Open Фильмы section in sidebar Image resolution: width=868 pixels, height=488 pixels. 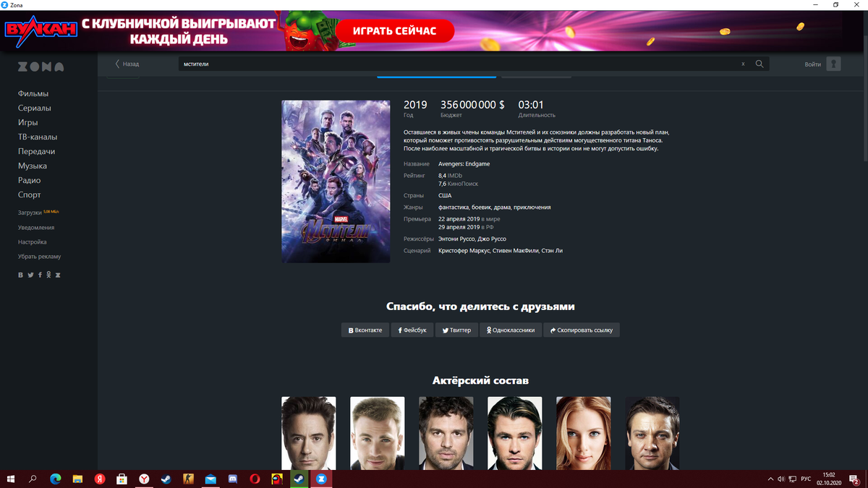point(33,93)
